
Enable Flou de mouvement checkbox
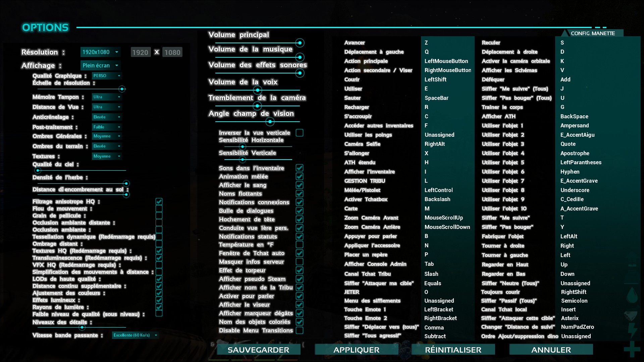tap(159, 208)
